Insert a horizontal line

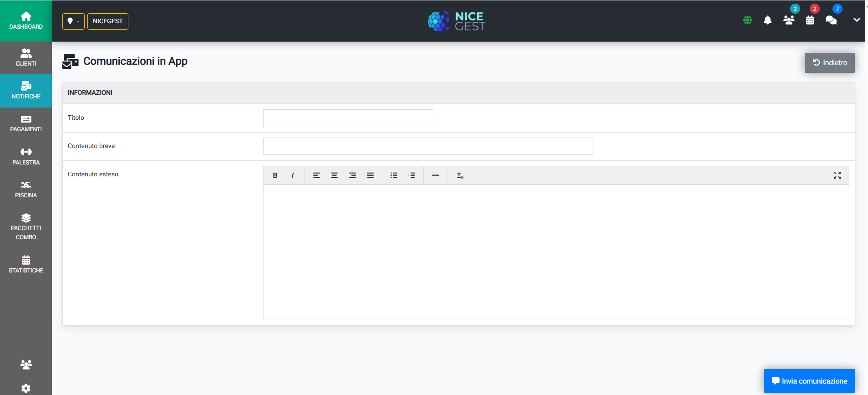point(436,175)
